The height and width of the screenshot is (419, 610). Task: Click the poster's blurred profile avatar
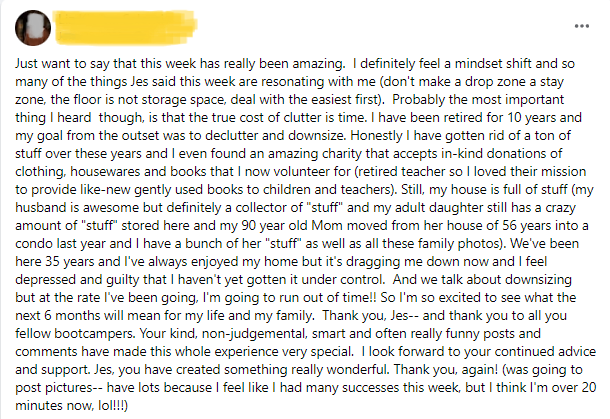33,28
